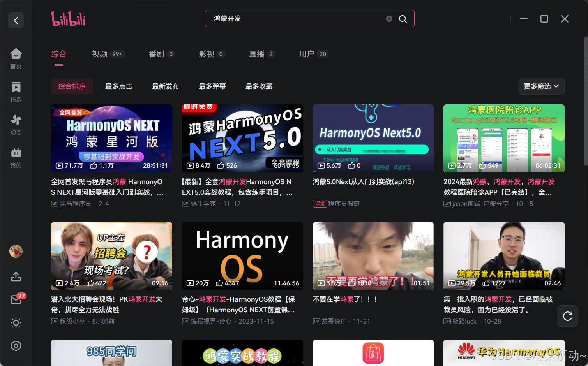The width and height of the screenshot is (588, 366).
Task: Open 精选 featured section in sidebar
Action: click(16, 92)
